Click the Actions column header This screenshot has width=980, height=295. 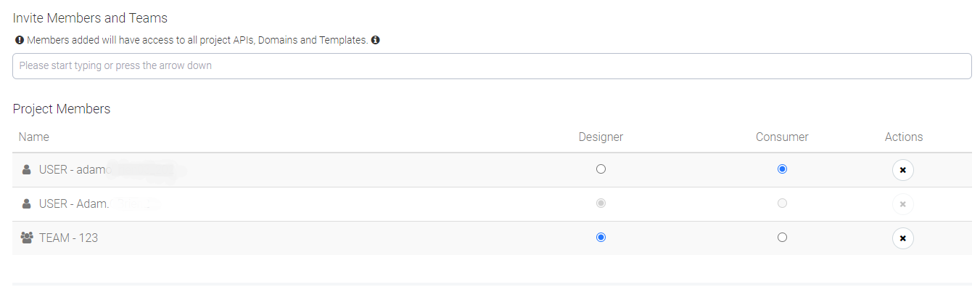(903, 137)
